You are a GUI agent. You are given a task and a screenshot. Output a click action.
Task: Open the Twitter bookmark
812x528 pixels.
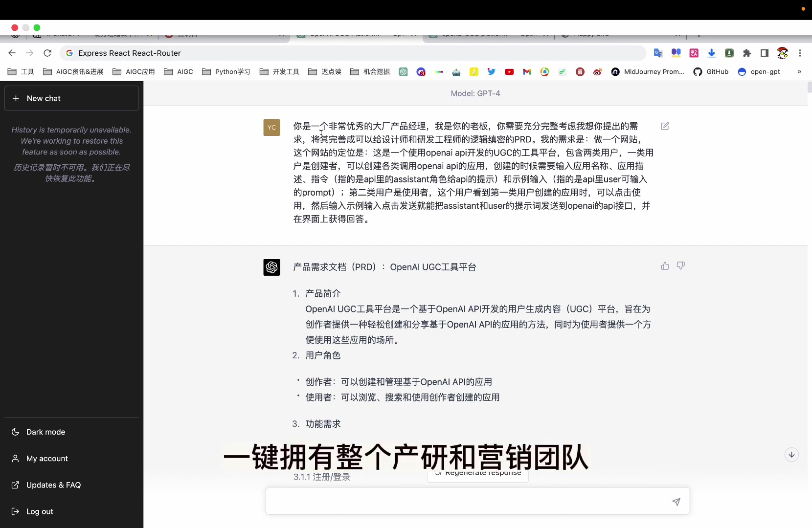click(x=492, y=72)
